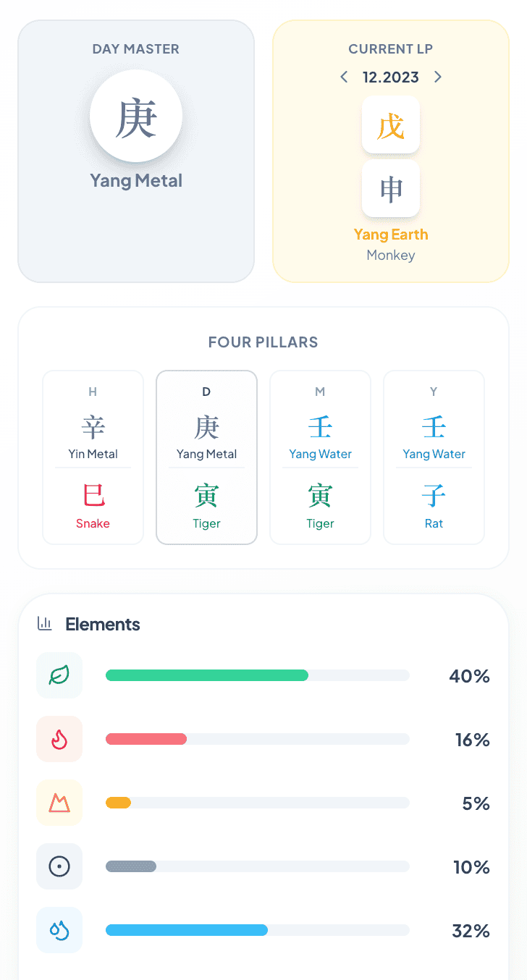Select the Day pillar card
527x980 pixels.
(x=206, y=457)
